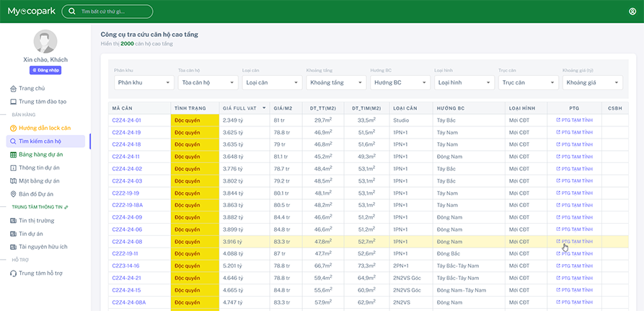Click the Mặt bằng dự án icon
Image resolution: width=644 pixels, height=311 pixels.
(x=13, y=181)
